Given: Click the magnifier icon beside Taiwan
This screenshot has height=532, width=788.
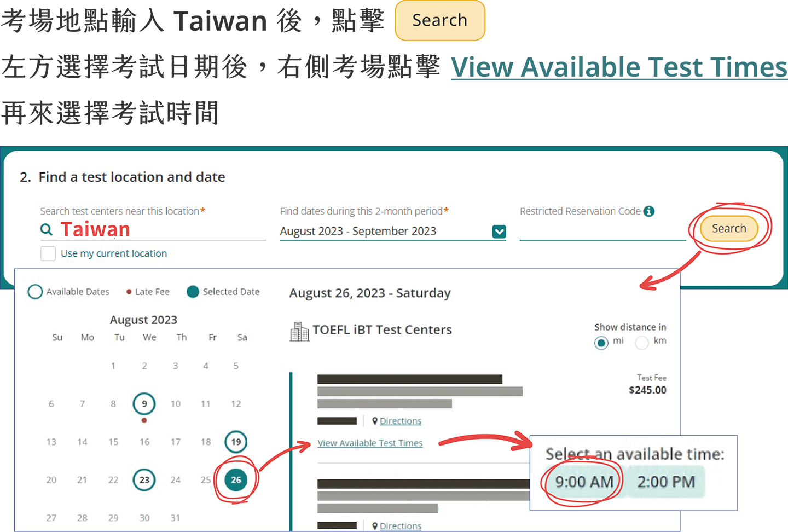Looking at the screenshot, I should click(47, 230).
